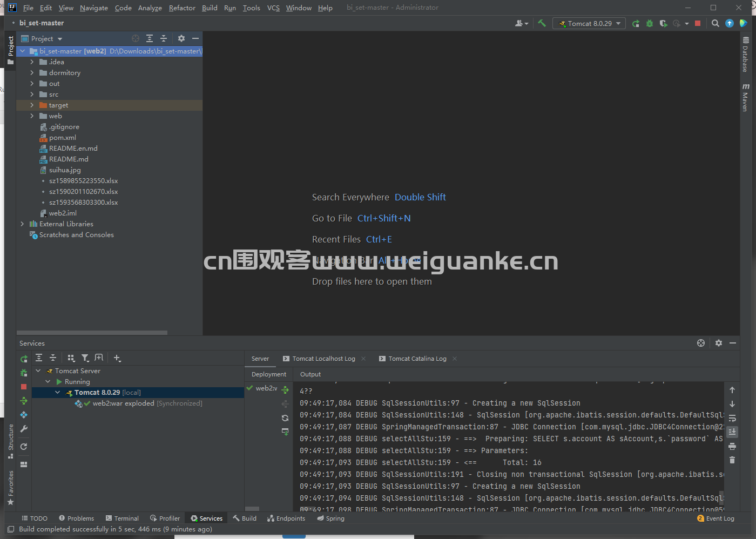Collapse the bi_set-master root node
Viewport: 756px width, 539px height.
click(22, 51)
